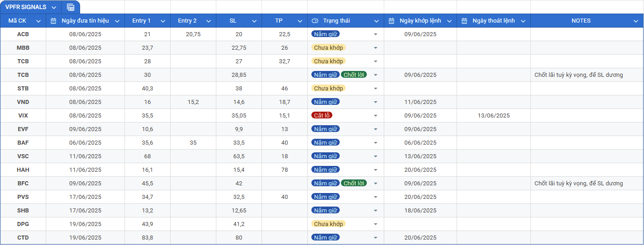Open status dropdown arrow in VIX row
644x245 pixels.
coord(375,116)
